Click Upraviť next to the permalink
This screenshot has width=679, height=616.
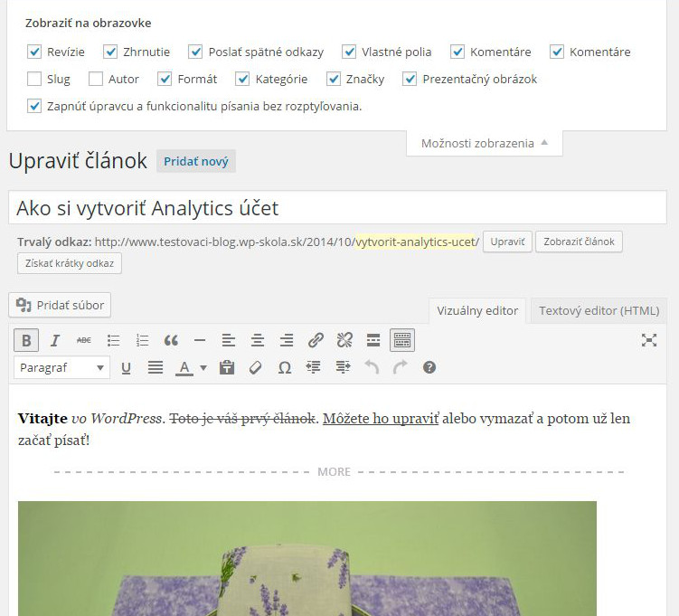[507, 242]
